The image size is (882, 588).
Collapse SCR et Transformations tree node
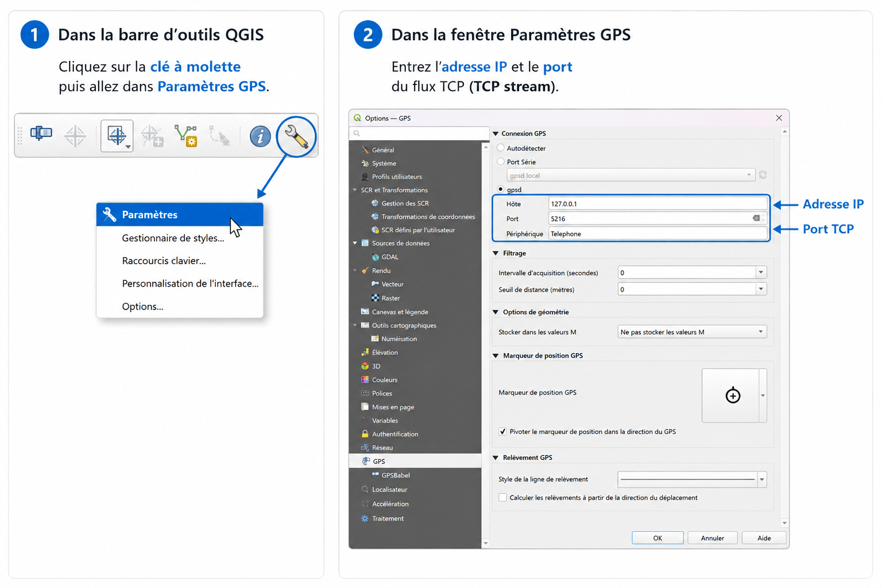[x=355, y=190]
